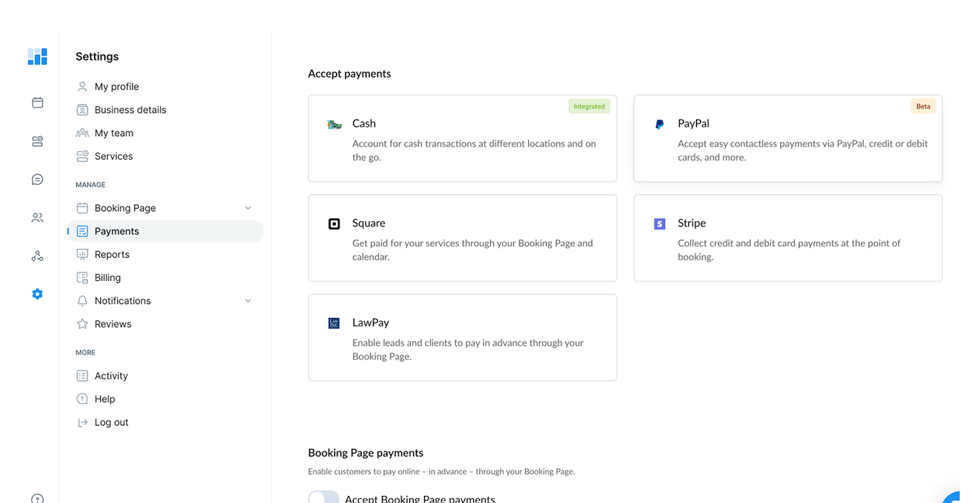Expand the Booking Page menu chevron
The height and width of the screenshot is (503, 980).
tap(248, 208)
